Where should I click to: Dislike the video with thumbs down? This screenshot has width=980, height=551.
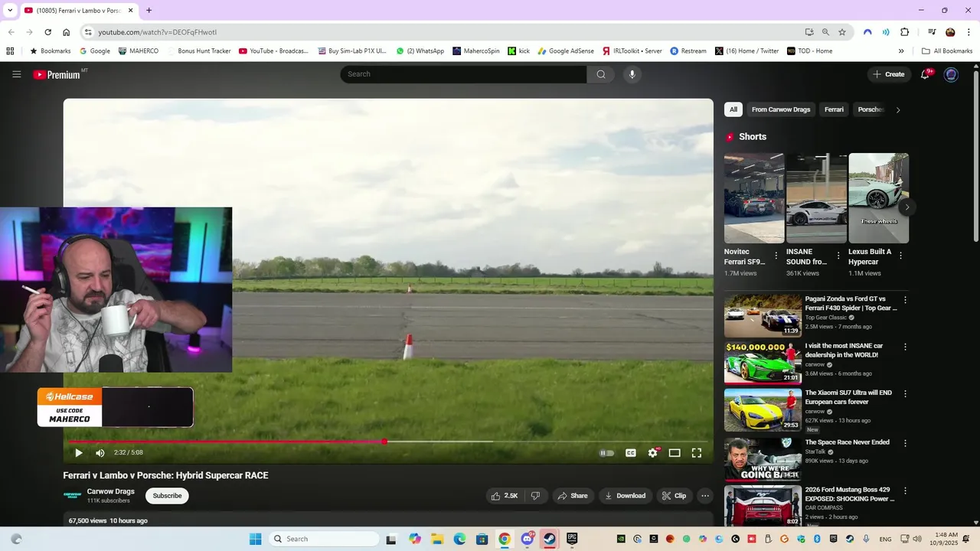536,496
